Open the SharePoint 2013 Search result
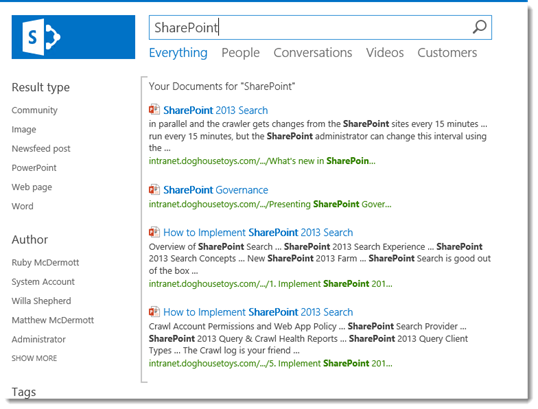The image size is (538, 409). (x=215, y=110)
